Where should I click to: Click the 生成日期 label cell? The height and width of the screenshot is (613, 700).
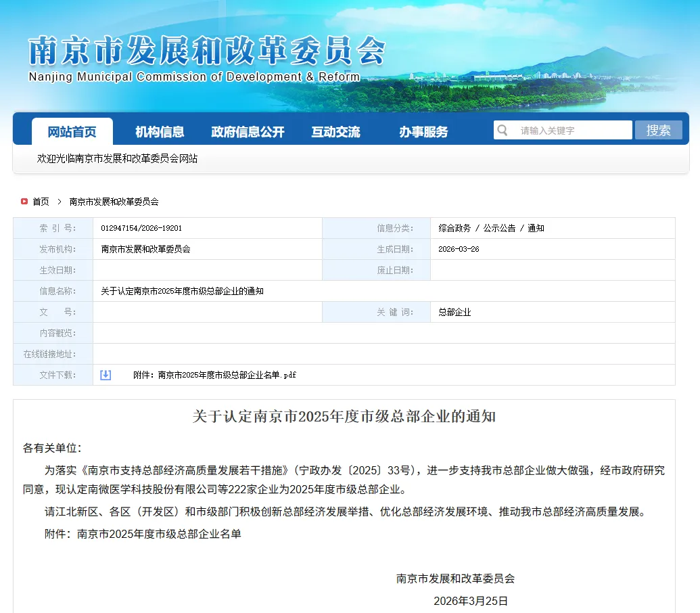coord(376,249)
